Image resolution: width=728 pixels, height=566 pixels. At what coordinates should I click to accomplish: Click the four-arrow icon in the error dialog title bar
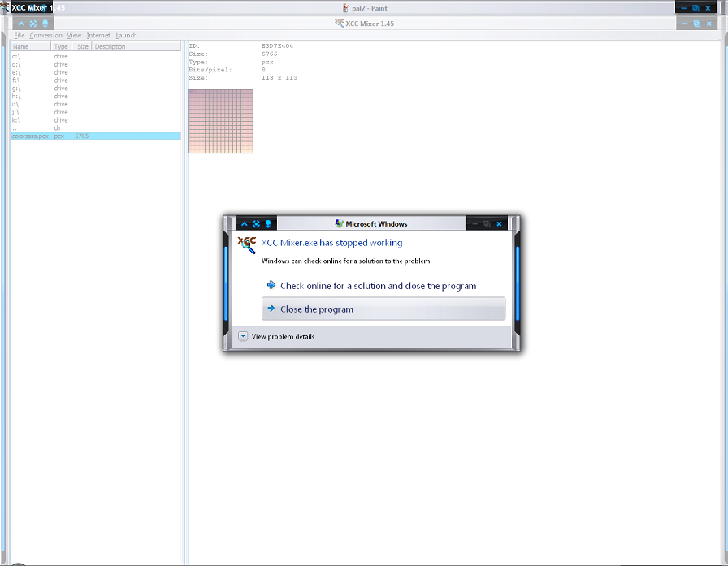(255, 223)
